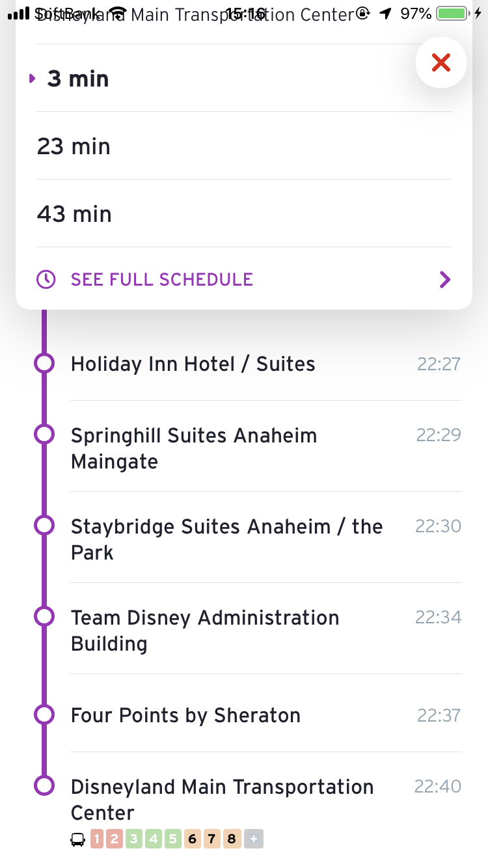The width and height of the screenshot is (488, 868).
Task: Open SEE FULL SCHEDULE link
Action: point(161,280)
